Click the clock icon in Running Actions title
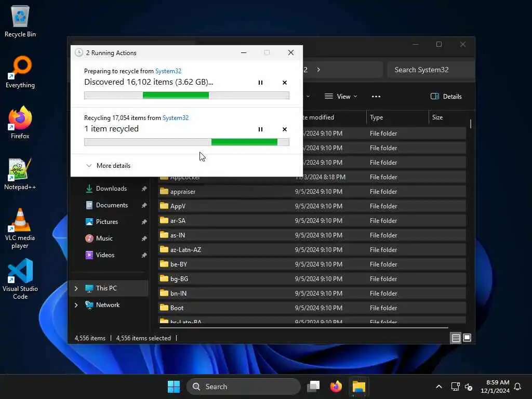Image resolution: width=532 pixels, height=399 pixels. (79, 52)
